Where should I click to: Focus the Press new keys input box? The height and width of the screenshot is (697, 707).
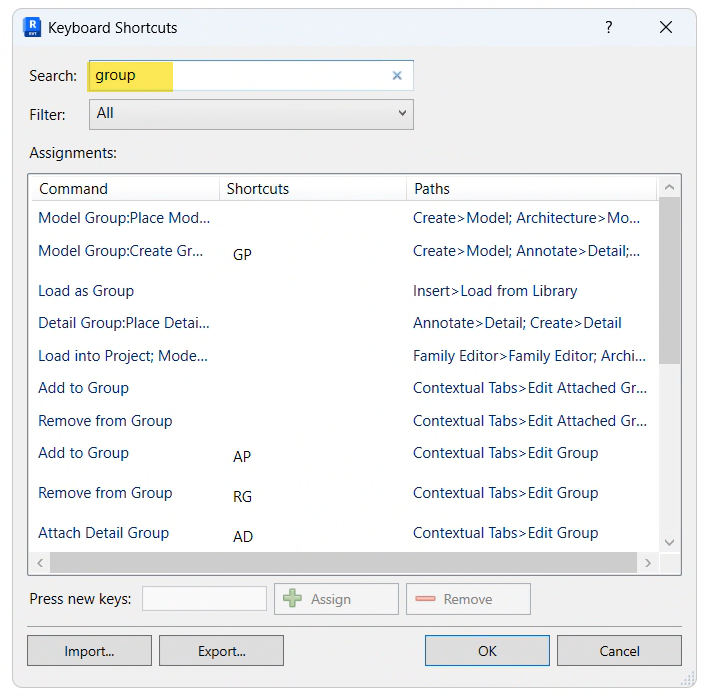point(204,599)
